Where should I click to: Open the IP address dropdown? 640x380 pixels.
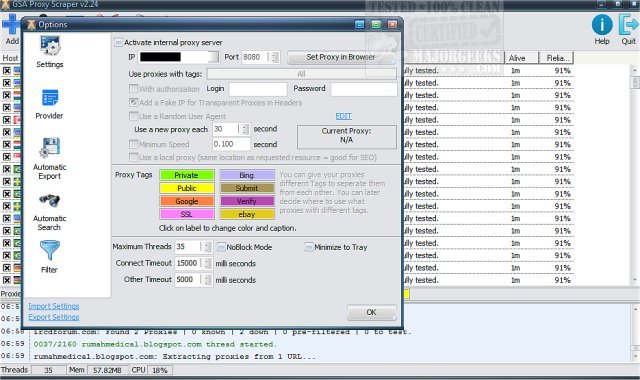(213, 57)
